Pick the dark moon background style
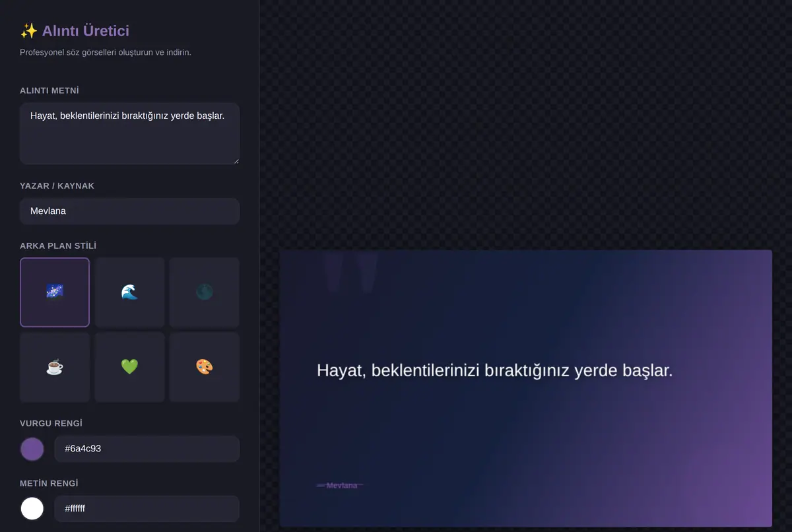Viewport: 792px width, 532px height. tap(204, 292)
